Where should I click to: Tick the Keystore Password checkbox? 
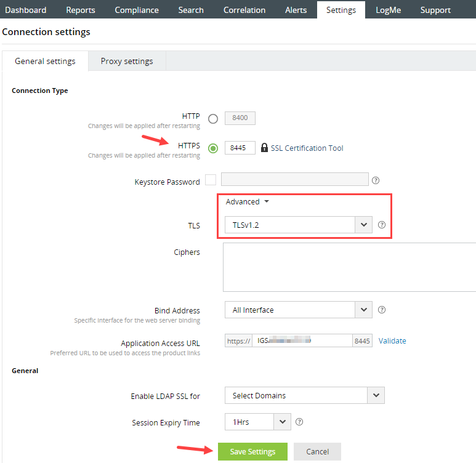211,180
